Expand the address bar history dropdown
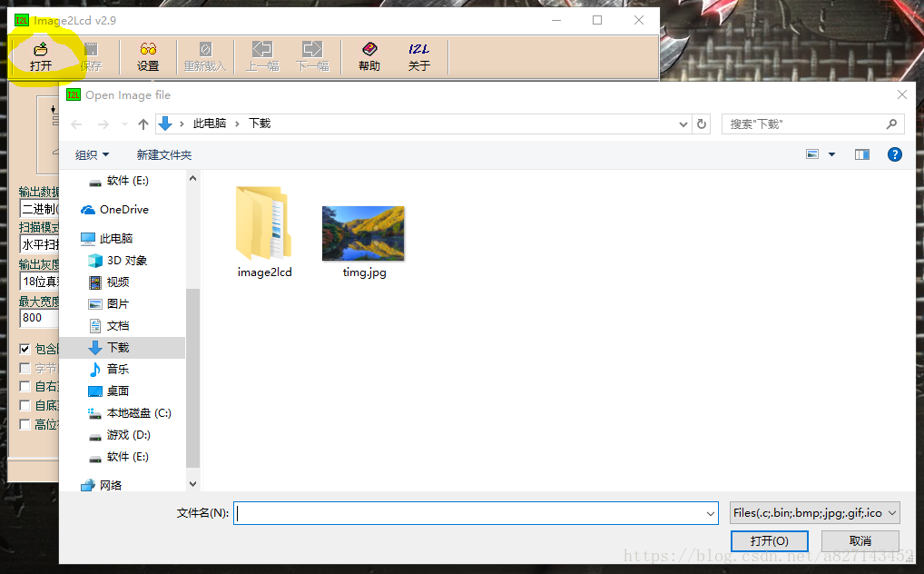Image resolution: width=924 pixels, height=574 pixels. coord(683,124)
